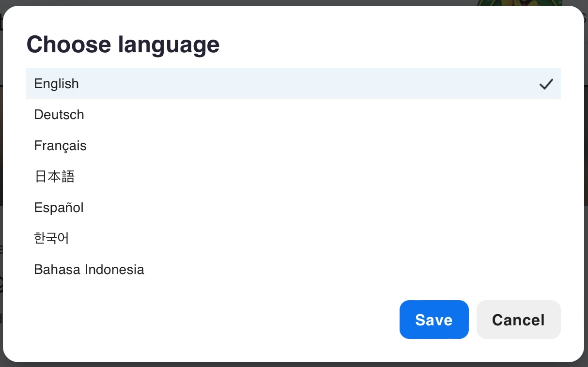Click the Choose language dialog heading
This screenshot has width=588, height=367.
123,45
